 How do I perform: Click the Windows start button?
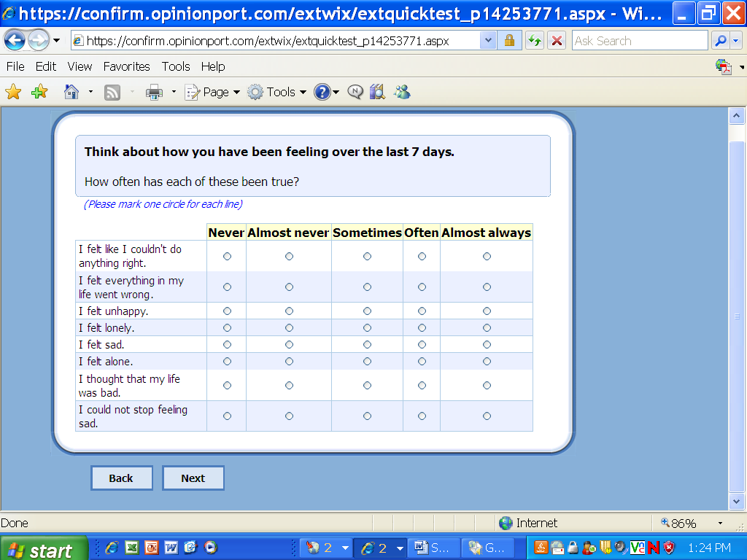pos(44,548)
